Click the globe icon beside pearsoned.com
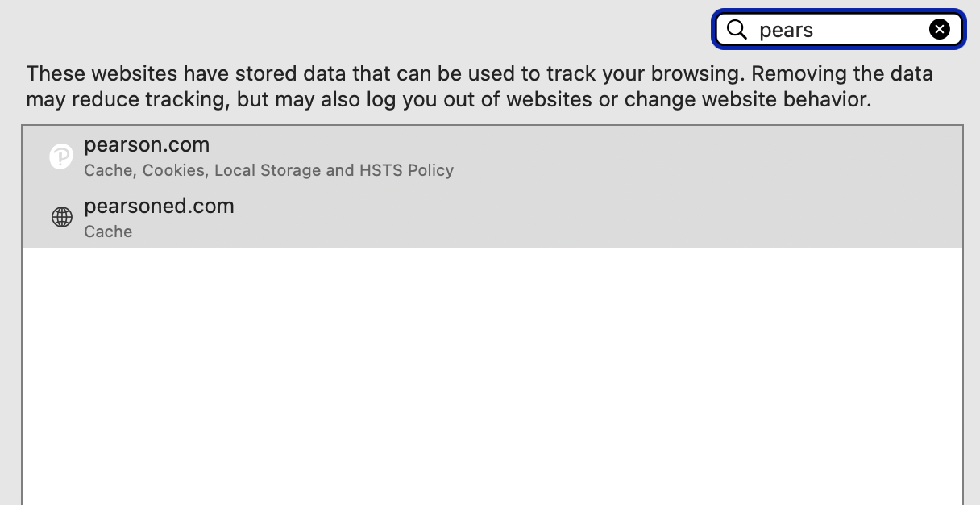This screenshot has height=505, width=980. pos(62,217)
